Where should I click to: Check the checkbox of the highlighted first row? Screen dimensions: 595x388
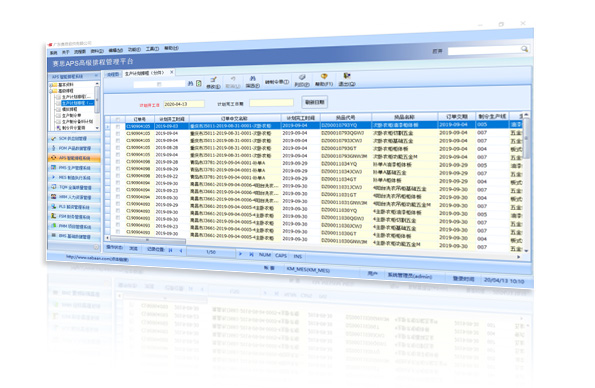(118, 127)
